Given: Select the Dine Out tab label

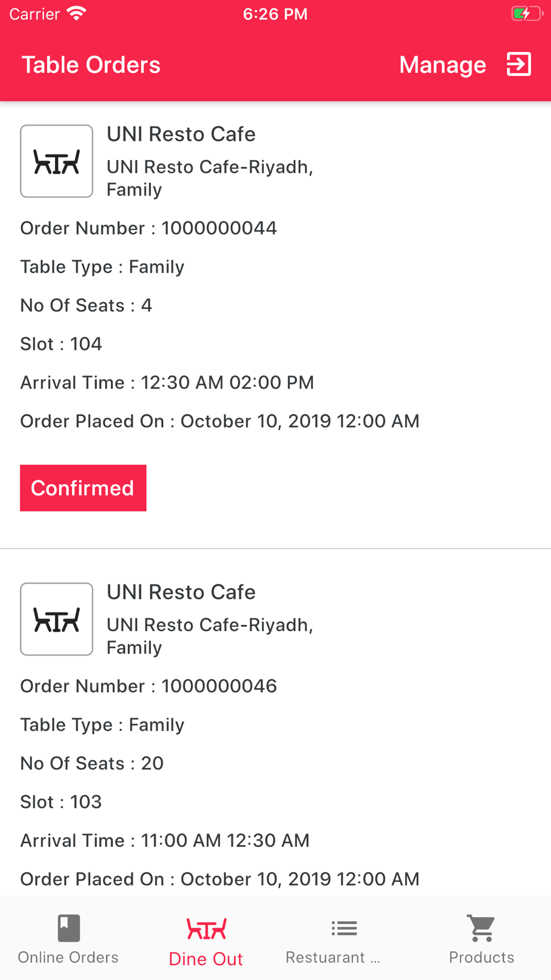Looking at the screenshot, I should tap(206, 959).
